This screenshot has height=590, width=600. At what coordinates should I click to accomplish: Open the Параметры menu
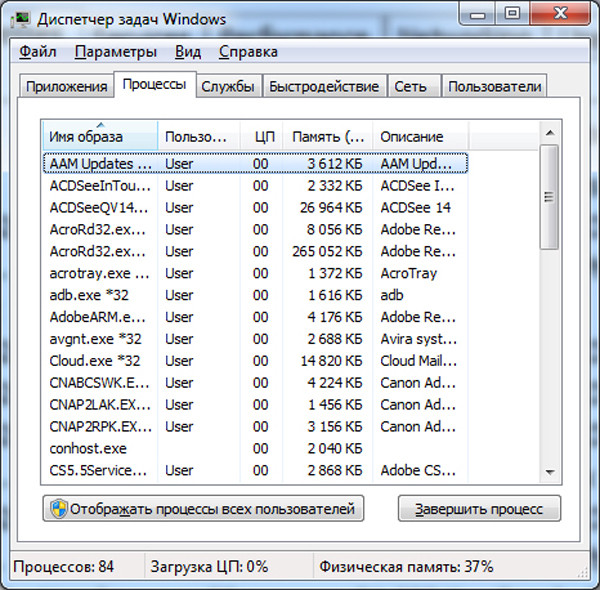tap(115, 51)
